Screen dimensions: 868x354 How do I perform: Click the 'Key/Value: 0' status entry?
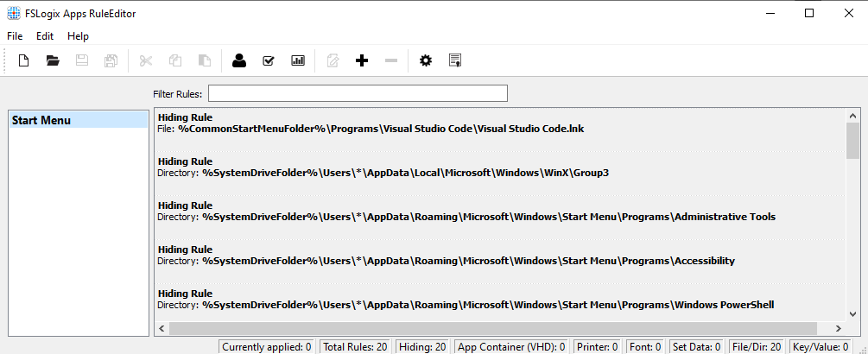pos(821,347)
